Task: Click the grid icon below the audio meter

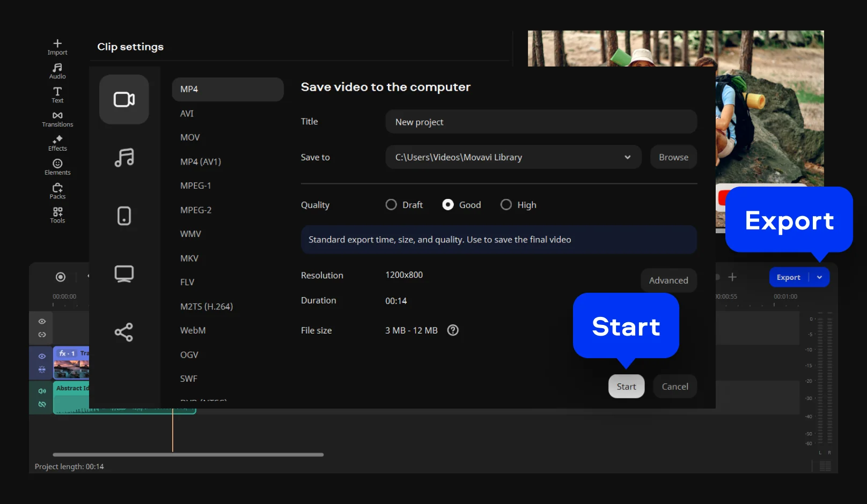Action: click(825, 466)
